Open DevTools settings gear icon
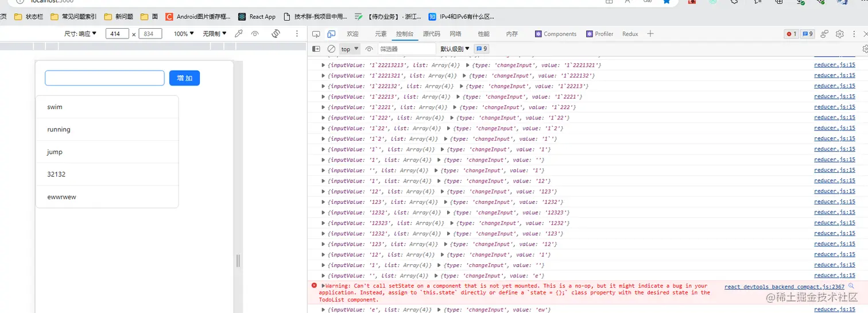The image size is (868, 313). [x=840, y=34]
